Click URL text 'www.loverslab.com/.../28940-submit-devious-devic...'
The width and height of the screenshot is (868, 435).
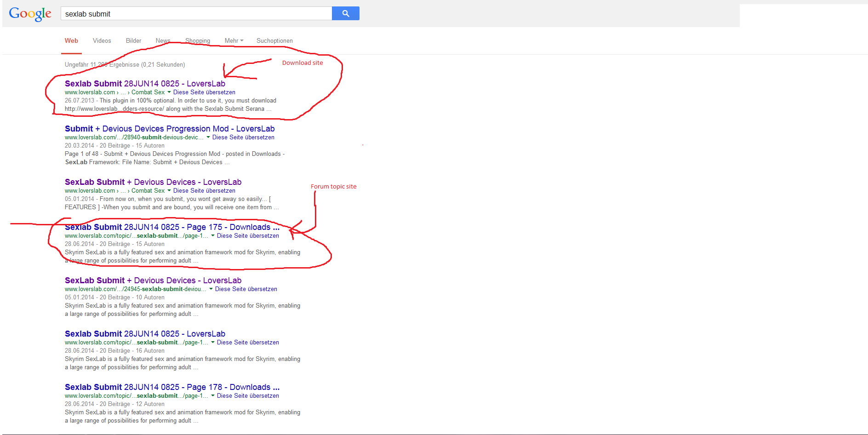[x=134, y=137]
